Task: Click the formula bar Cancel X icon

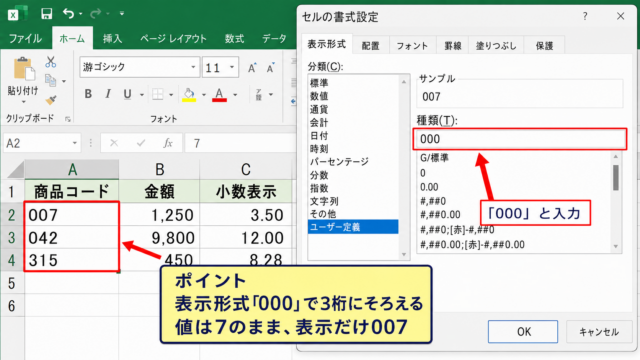Action: 114,143
